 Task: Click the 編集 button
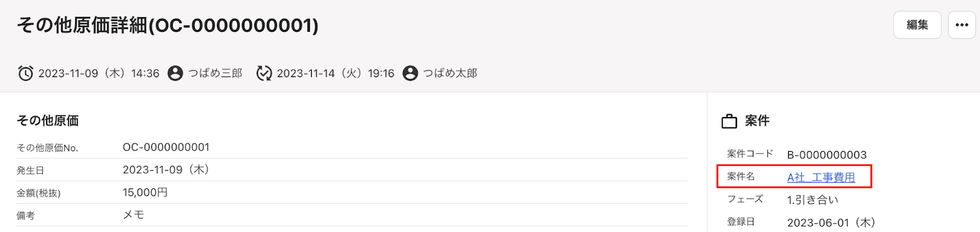pyautogui.click(x=917, y=25)
